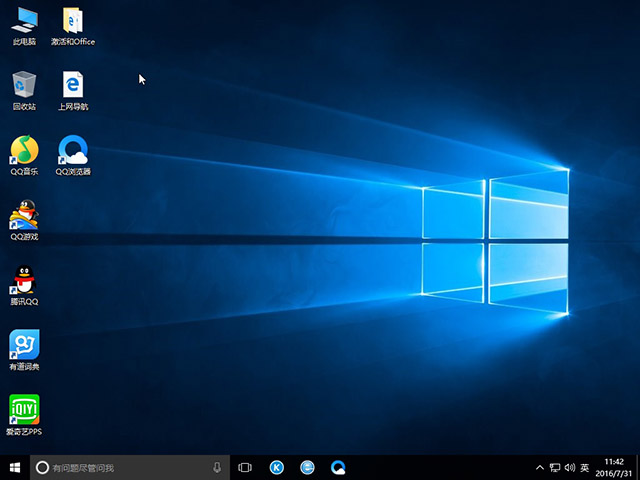Select the QQ音乐 desktop shortcut
640x480 pixels.
tap(24, 150)
